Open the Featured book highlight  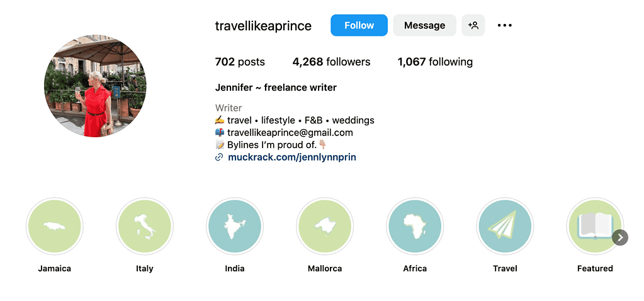(x=595, y=226)
